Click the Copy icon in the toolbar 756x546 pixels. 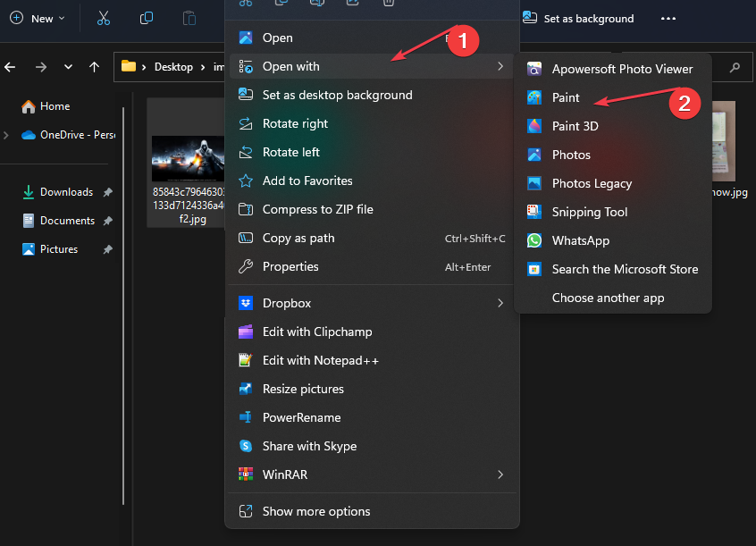[146, 19]
